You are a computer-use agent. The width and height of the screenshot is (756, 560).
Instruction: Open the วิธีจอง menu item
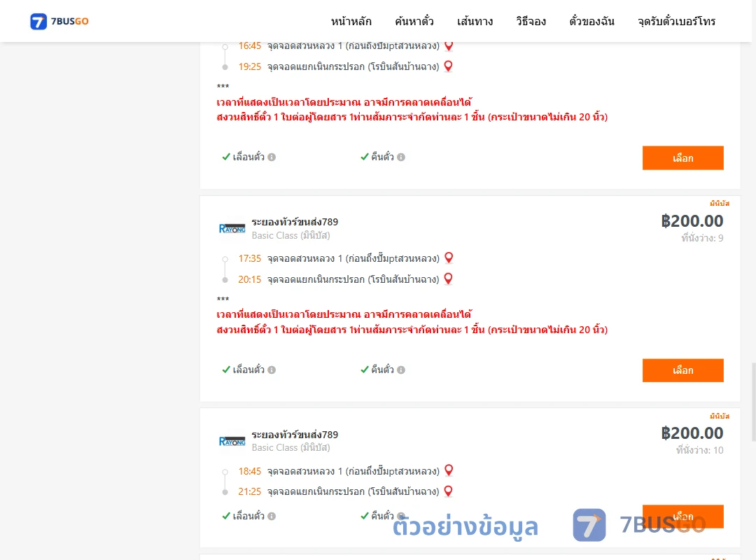(531, 21)
